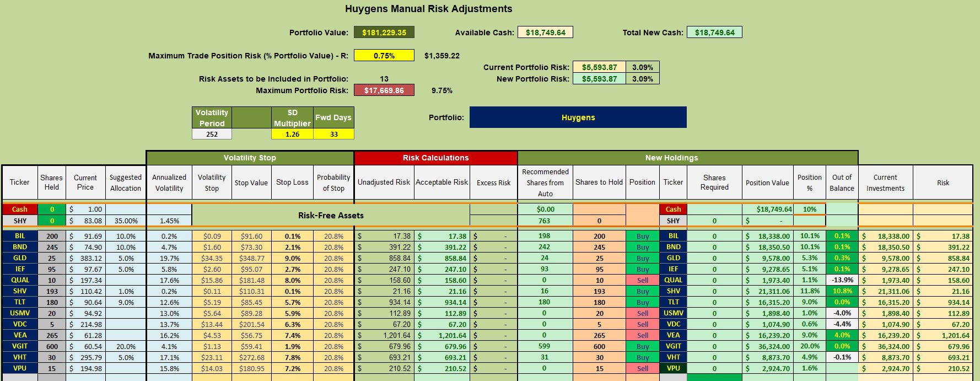Select the VDC ticker in left column
This screenshot has width=980, height=381.
[20, 324]
